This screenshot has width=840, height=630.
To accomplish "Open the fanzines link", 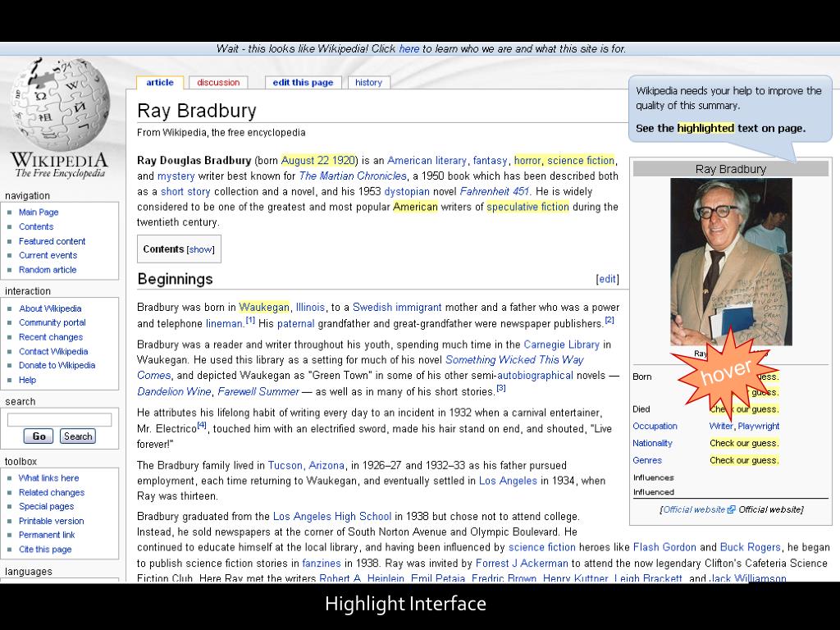I will [322, 564].
